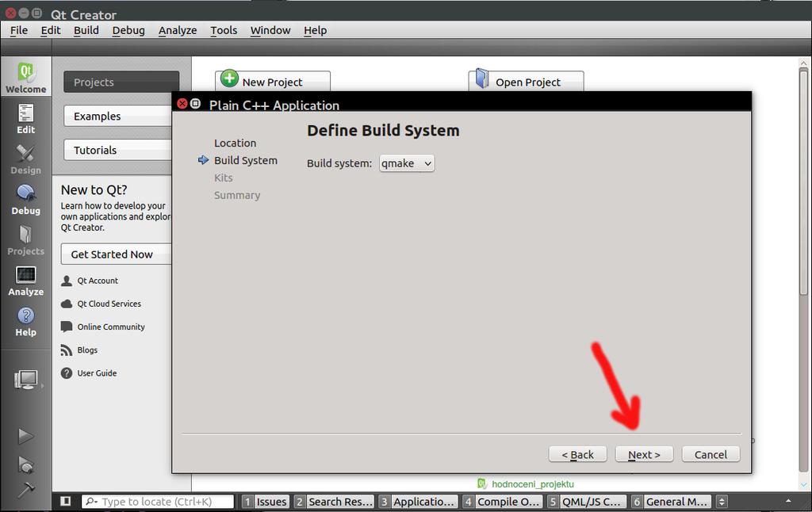Open Projects mode in the sidebar
The height and width of the screenshot is (512, 812).
(x=25, y=240)
